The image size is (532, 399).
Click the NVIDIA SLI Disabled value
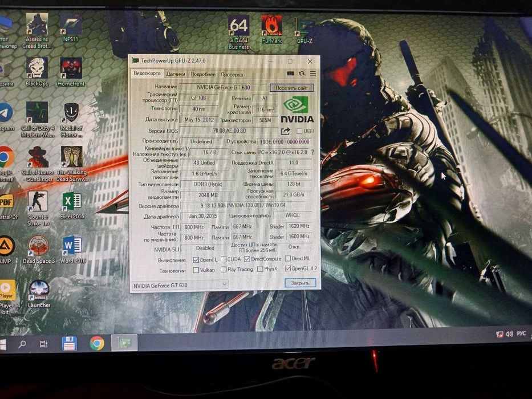pyautogui.click(x=205, y=248)
